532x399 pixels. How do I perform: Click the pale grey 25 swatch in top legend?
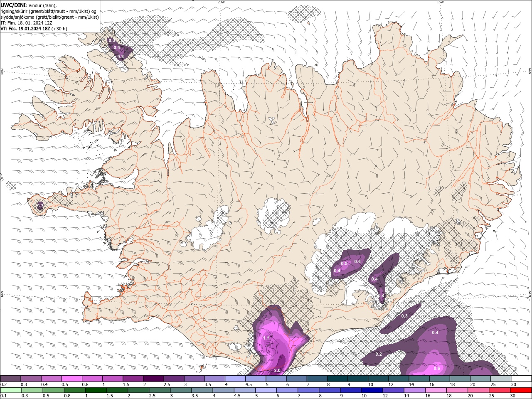pos(502,379)
